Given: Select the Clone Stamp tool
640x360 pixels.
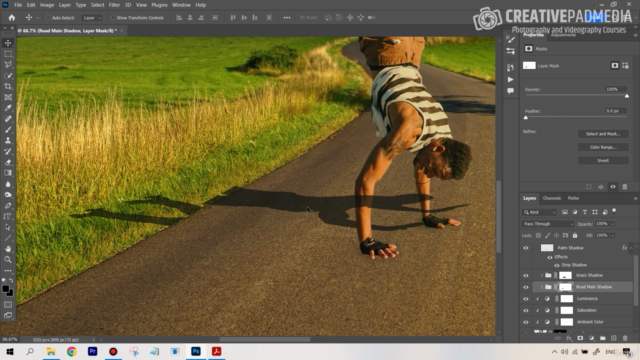Looking at the screenshot, I should click(x=8, y=140).
